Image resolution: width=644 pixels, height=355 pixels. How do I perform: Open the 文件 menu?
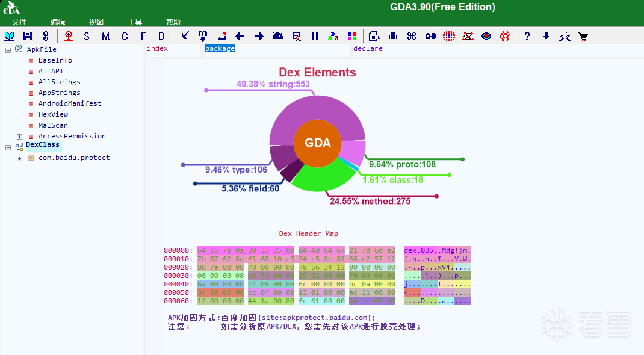[19, 22]
